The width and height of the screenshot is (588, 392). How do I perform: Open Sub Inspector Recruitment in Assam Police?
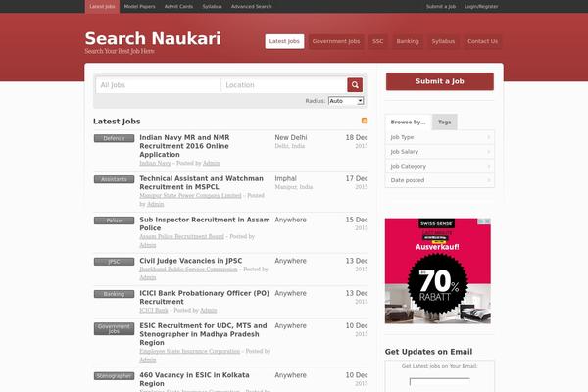205,223
